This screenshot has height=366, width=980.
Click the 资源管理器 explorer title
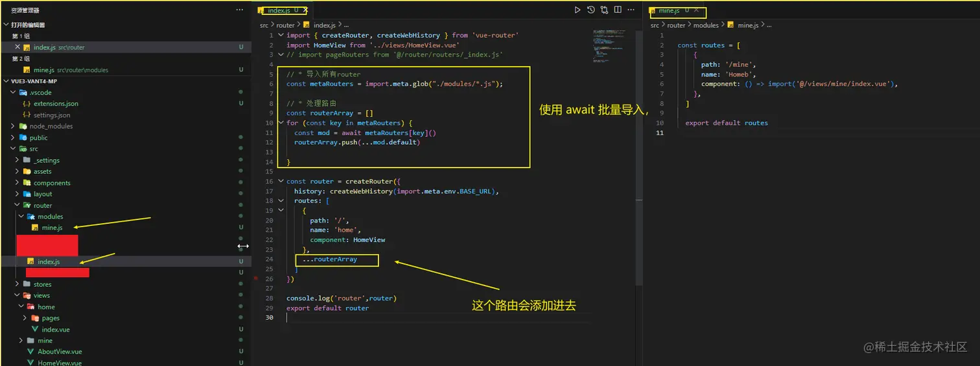tap(25, 10)
